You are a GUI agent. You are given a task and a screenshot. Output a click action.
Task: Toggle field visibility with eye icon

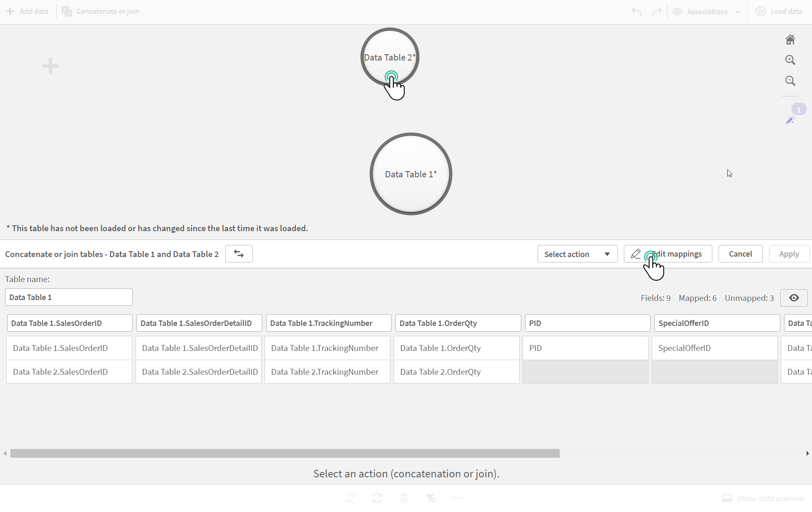pyautogui.click(x=794, y=298)
